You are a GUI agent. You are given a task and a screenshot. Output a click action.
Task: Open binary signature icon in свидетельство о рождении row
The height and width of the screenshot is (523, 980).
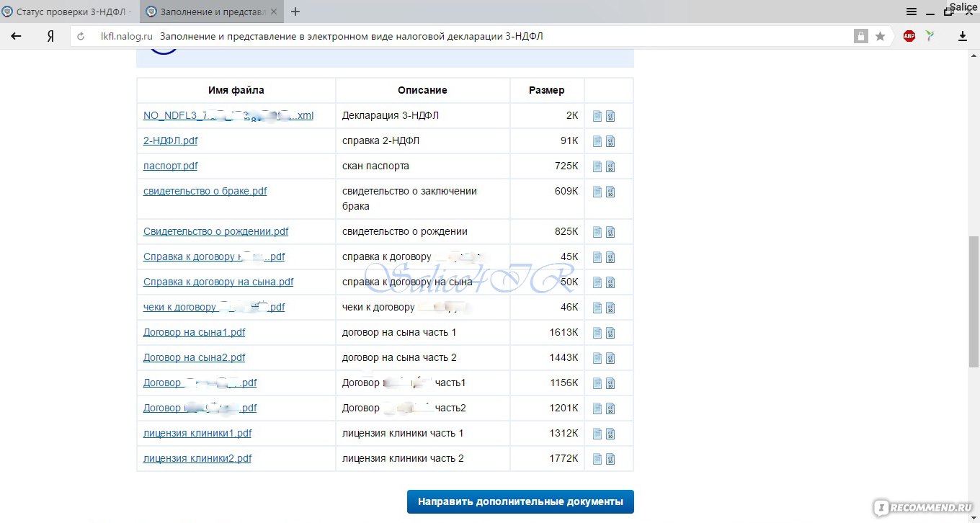coord(610,232)
